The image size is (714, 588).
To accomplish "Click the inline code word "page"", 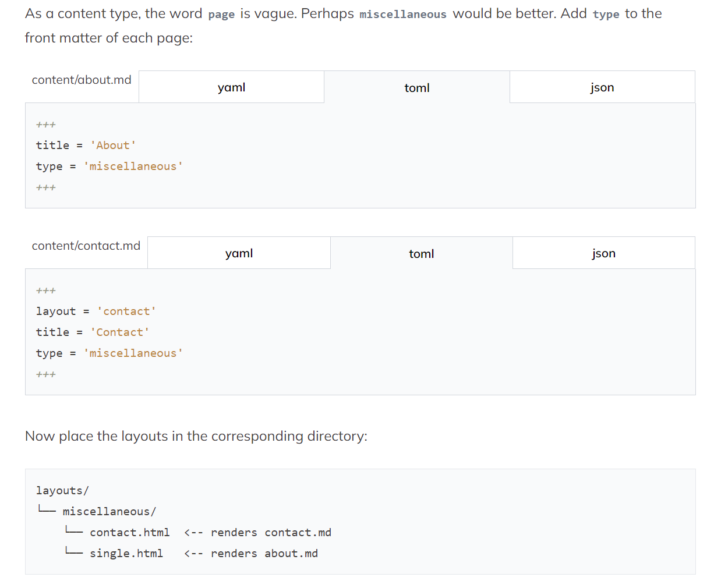I will [221, 15].
